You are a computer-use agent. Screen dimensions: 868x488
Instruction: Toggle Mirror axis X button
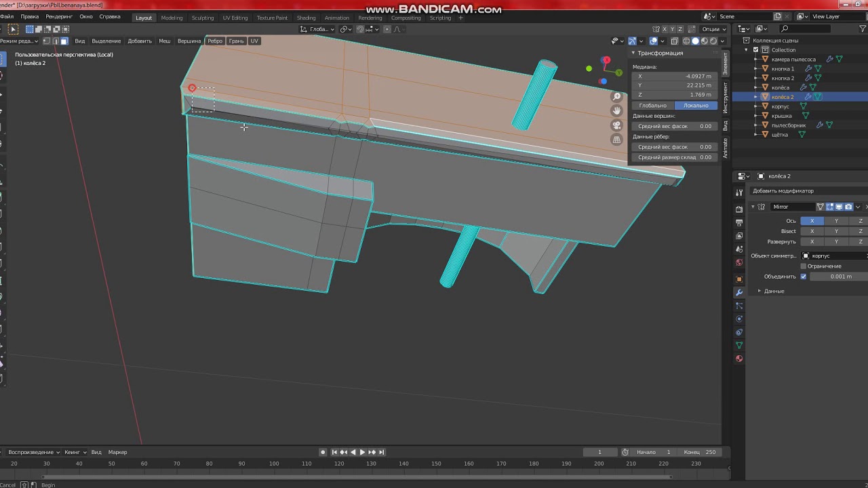(812, 221)
